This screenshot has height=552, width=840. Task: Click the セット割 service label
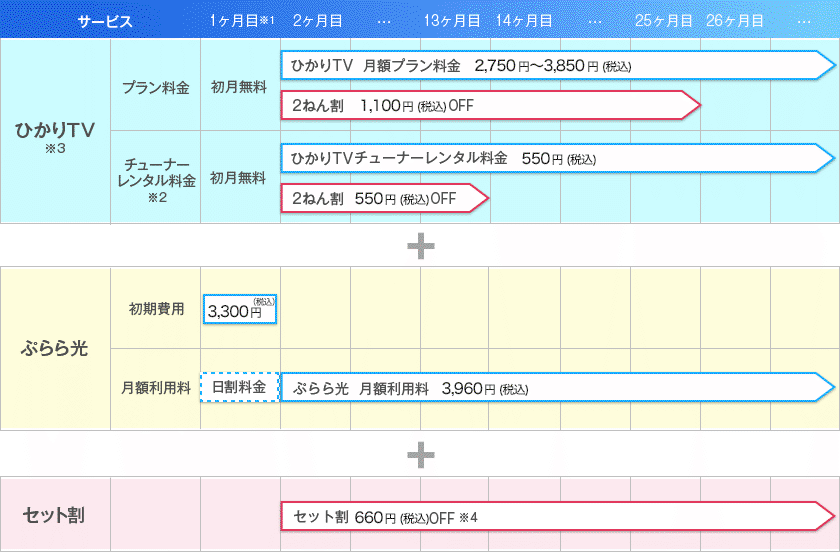point(54,515)
